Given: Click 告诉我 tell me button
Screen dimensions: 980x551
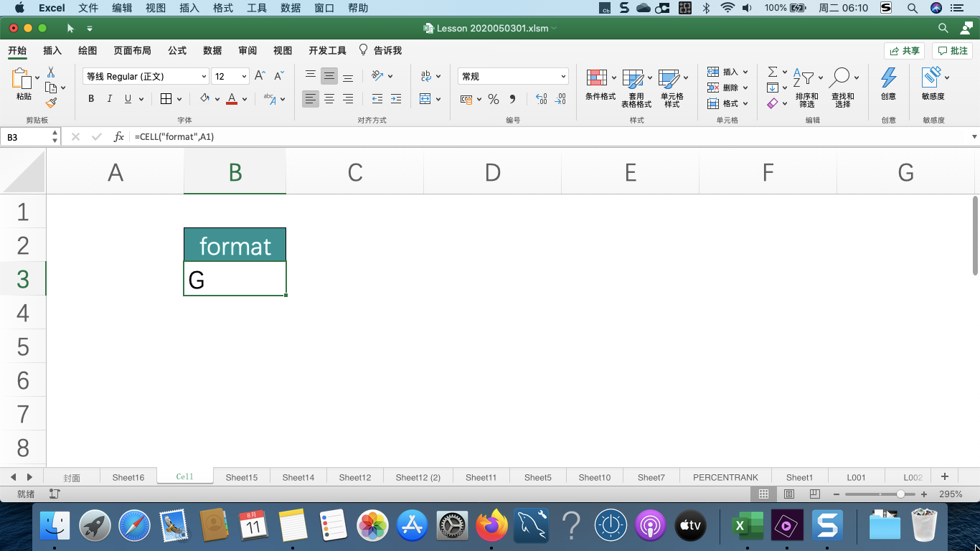Looking at the screenshot, I should [381, 50].
